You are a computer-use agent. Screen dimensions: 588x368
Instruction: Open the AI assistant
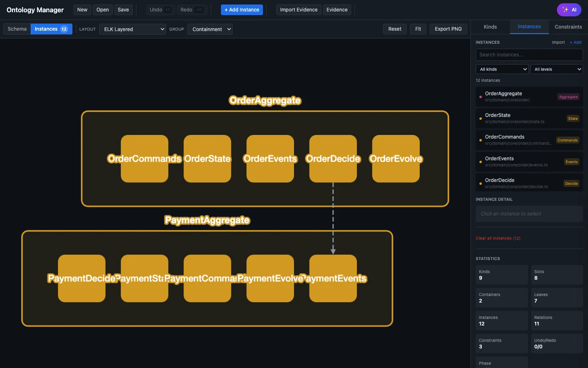[x=569, y=10]
